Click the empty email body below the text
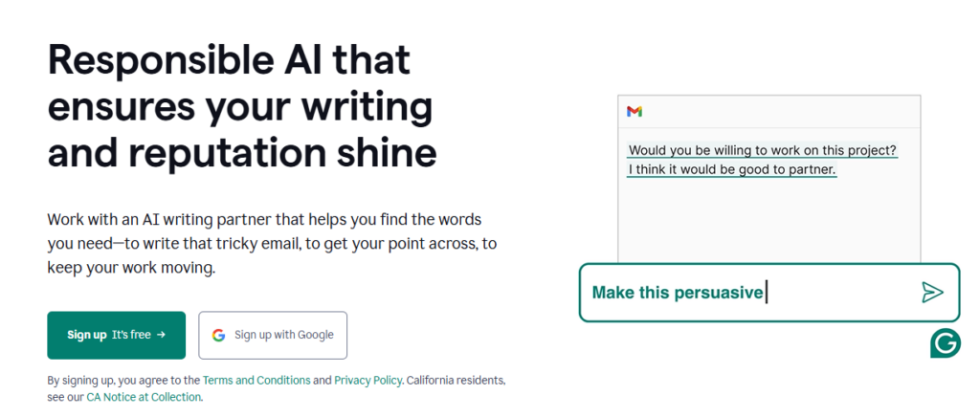 point(768,218)
